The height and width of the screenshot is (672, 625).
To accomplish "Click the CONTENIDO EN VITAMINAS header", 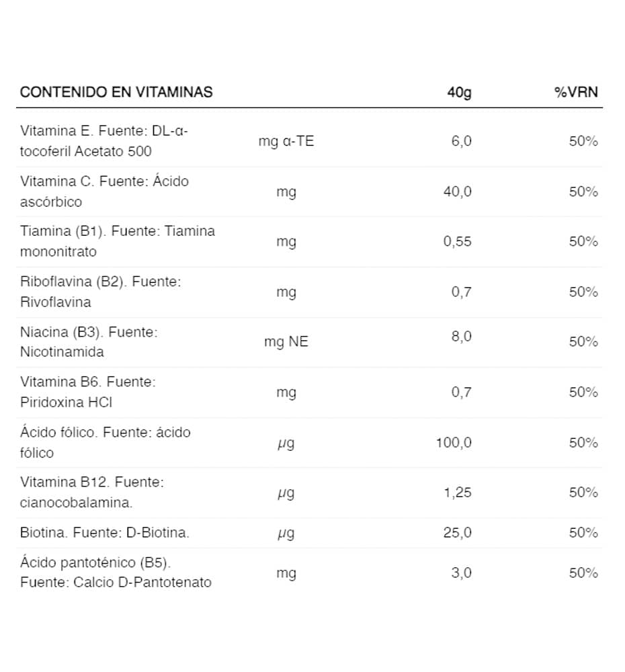I will click(x=116, y=92).
